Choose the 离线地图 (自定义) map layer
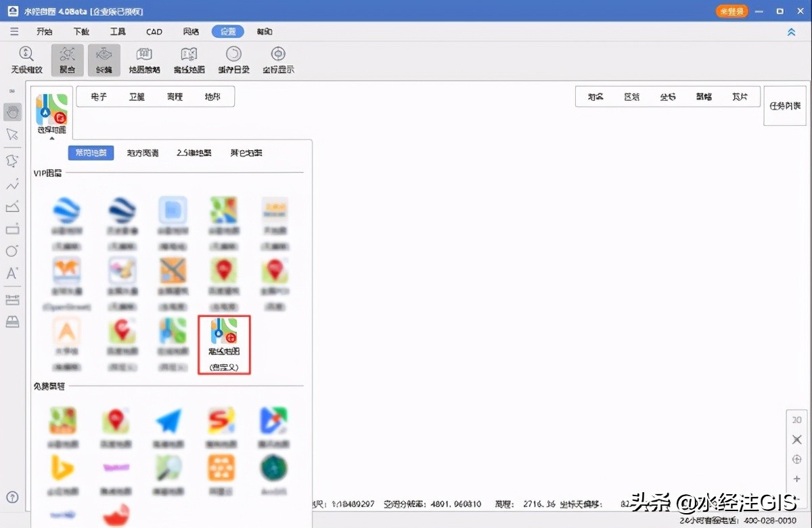This screenshot has height=528, width=812. click(224, 345)
